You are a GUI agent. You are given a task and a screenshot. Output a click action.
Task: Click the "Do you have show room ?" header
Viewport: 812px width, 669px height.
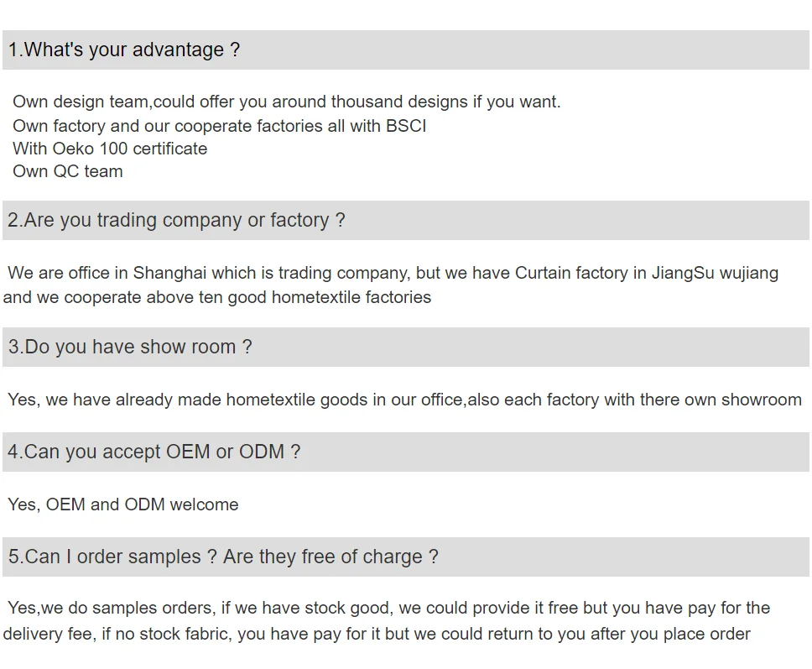click(130, 348)
